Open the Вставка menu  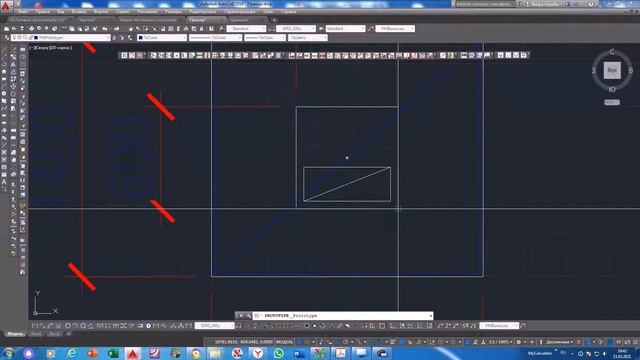click(x=79, y=12)
